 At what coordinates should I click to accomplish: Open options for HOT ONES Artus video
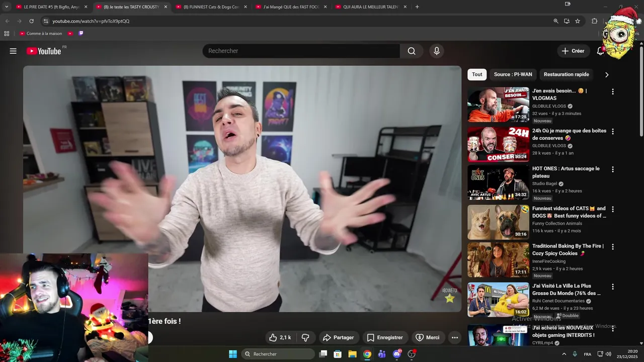pos(612,169)
